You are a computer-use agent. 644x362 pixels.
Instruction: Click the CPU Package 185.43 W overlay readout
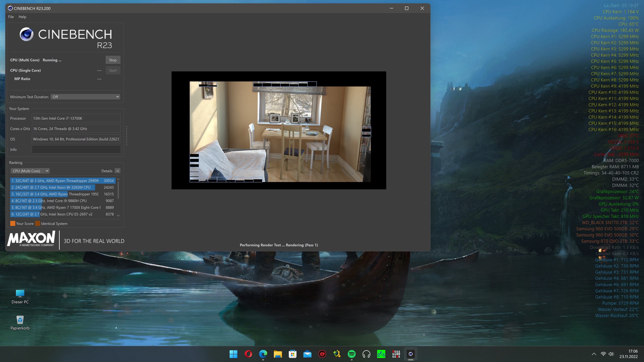point(615,30)
